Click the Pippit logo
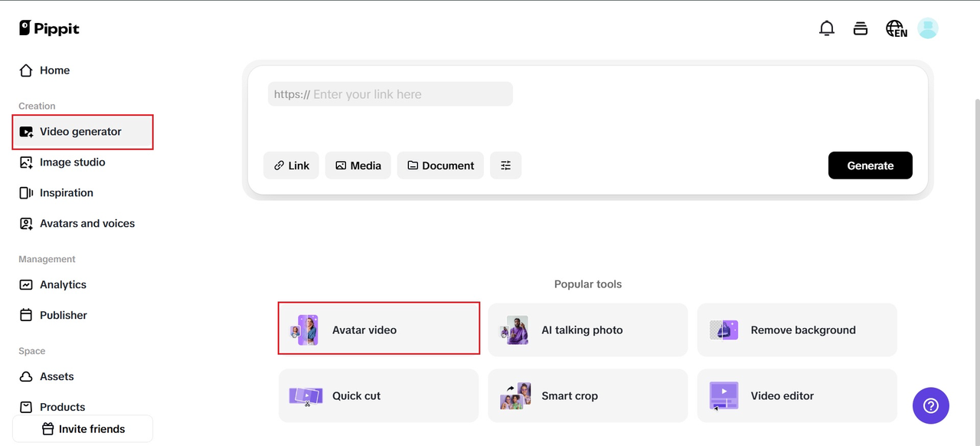Screen dimensions: 980x446 [50, 28]
